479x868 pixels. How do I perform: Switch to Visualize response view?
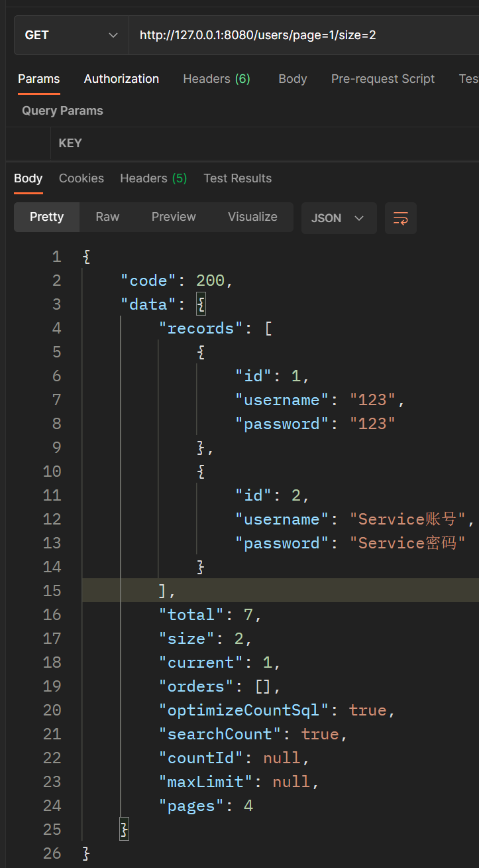click(x=252, y=217)
